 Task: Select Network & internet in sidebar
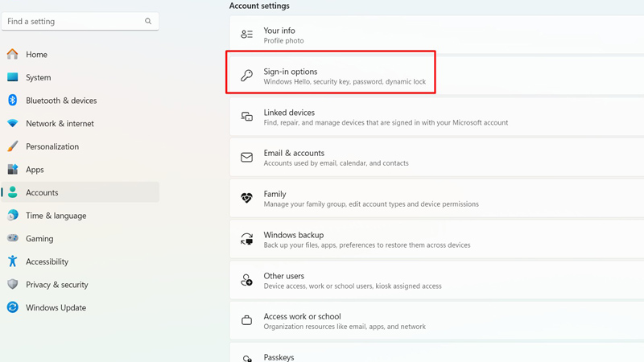(80, 123)
